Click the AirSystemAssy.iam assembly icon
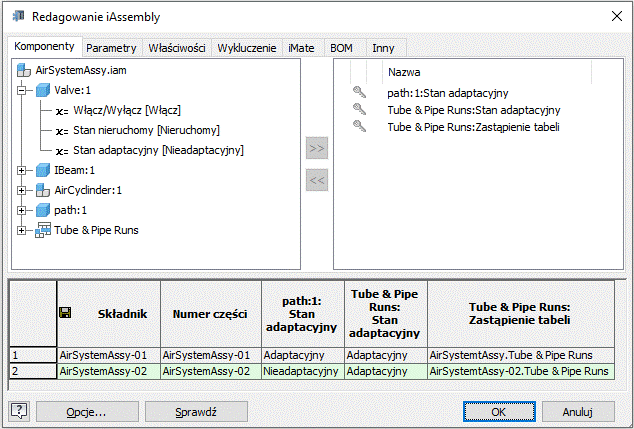The width and height of the screenshot is (634, 429). (x=24, y=70)
